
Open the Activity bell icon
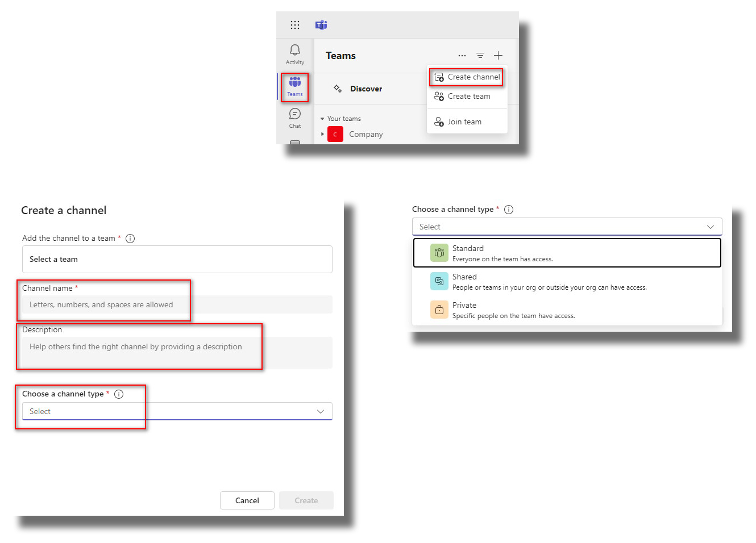(295, 55)
